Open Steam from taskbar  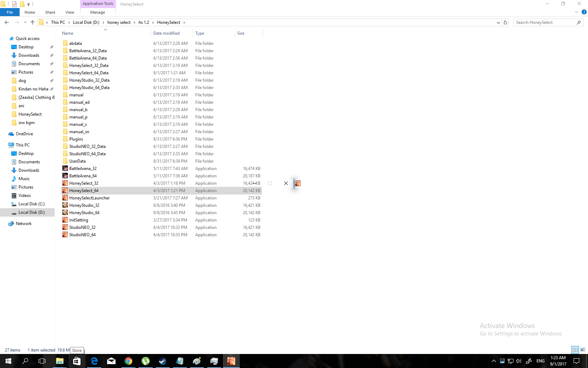163,361
